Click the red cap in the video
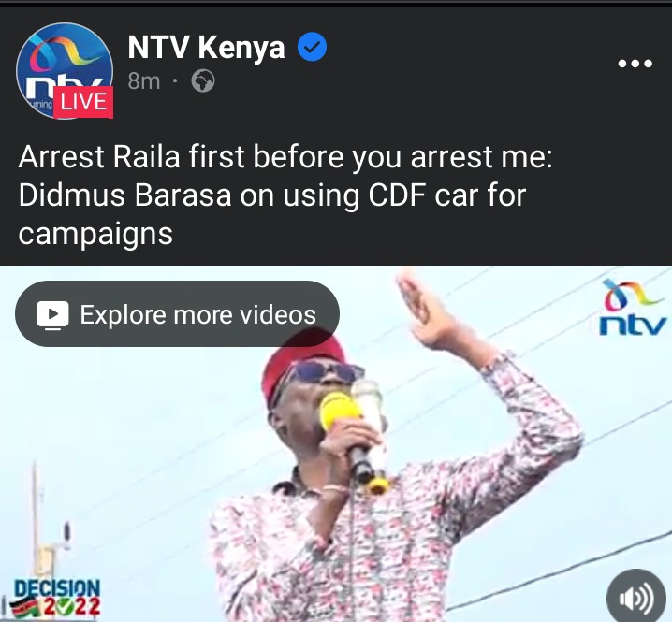This screenshot has width=672, height=622. click(x=302, y=362)
